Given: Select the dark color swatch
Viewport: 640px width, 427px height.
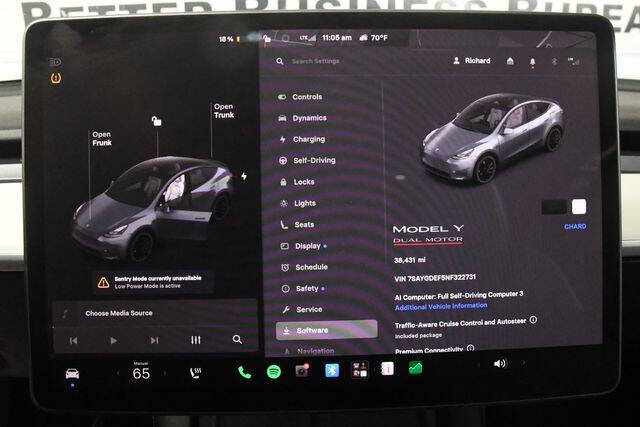Looking at the screenshot, I should pos(553,207).
